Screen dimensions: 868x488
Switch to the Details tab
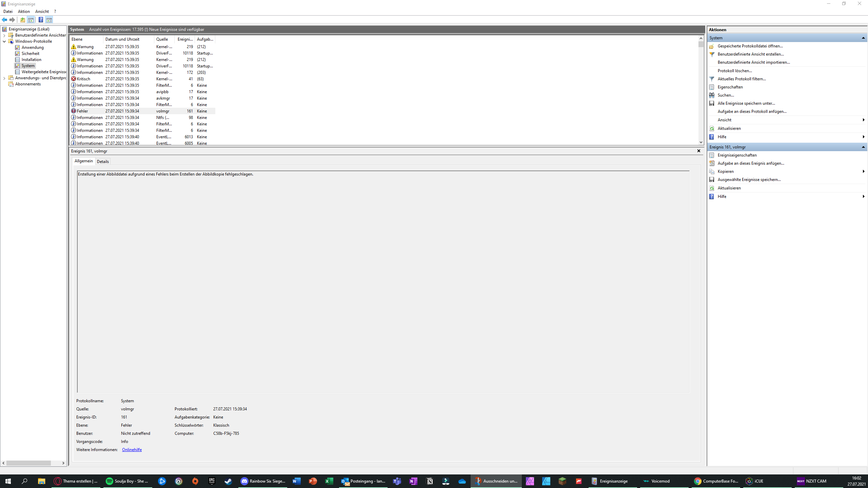click(x=103, y=162)
